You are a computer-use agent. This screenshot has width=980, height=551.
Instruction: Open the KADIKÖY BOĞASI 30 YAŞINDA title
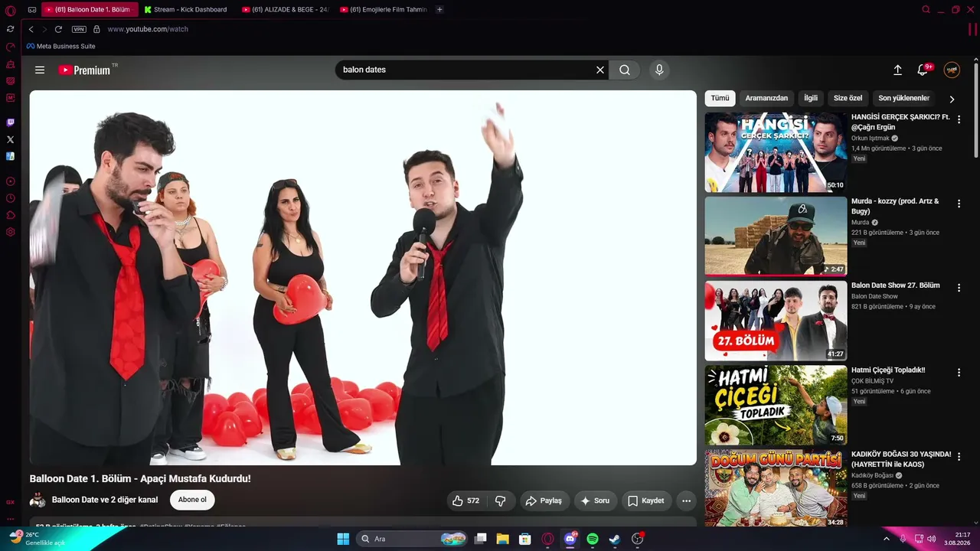(901, 459)
